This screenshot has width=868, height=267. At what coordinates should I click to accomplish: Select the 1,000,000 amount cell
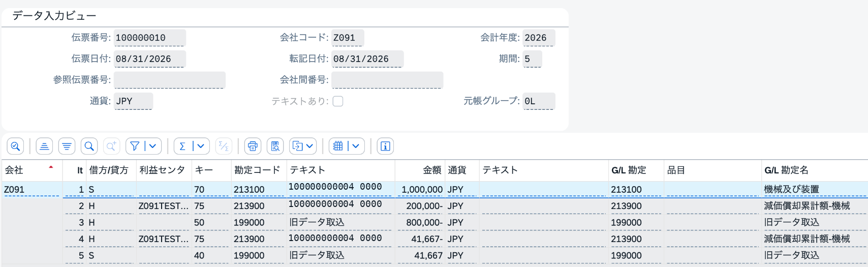click(x=420, y=190)
